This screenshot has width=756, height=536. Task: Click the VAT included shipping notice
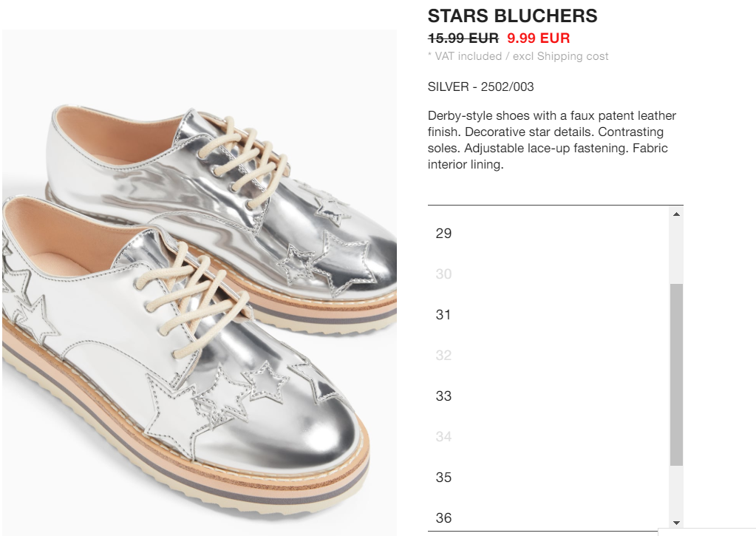518,56
